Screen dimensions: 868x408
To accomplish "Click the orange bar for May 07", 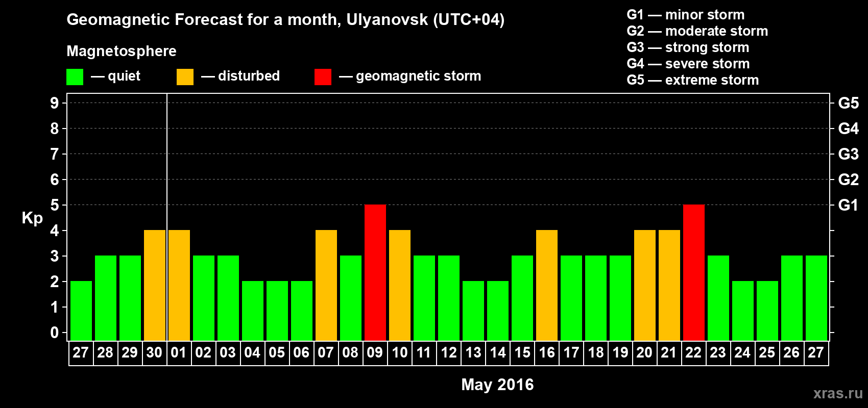I will pyautogui.click(x=326, y=286).
